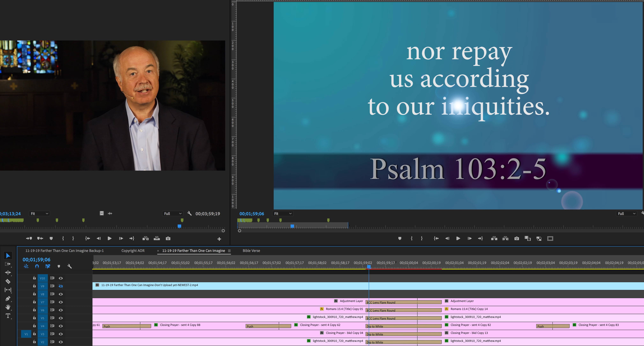
Task: Select the Razor tool
Action: pyautogui.click(x=8, y=281)
